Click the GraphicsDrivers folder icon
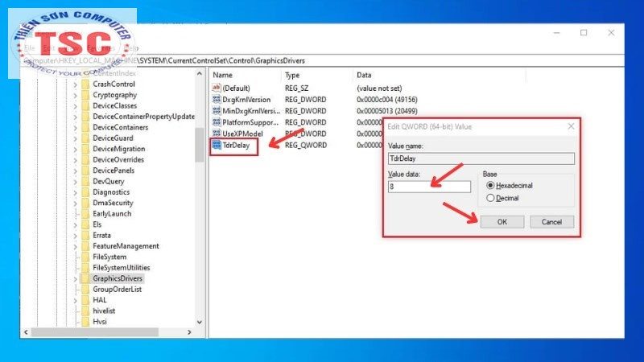 (x=85, y=278)
